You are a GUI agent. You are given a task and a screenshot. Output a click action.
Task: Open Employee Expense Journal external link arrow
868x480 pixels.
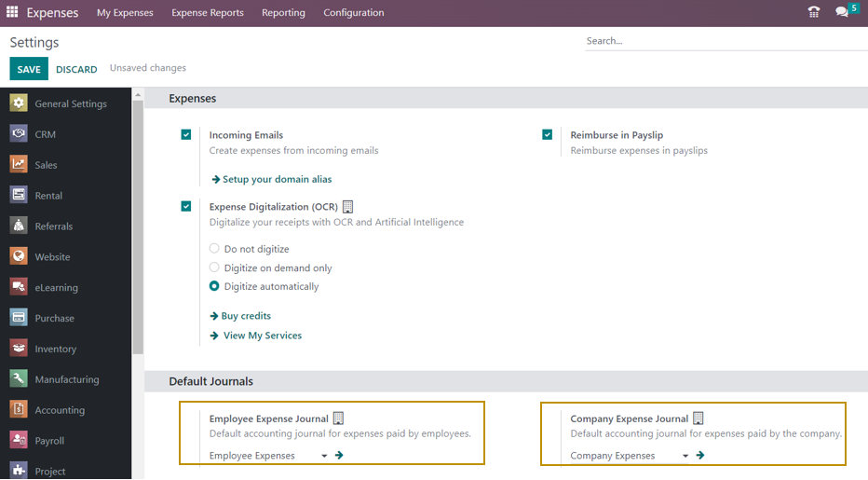(339, 456)
